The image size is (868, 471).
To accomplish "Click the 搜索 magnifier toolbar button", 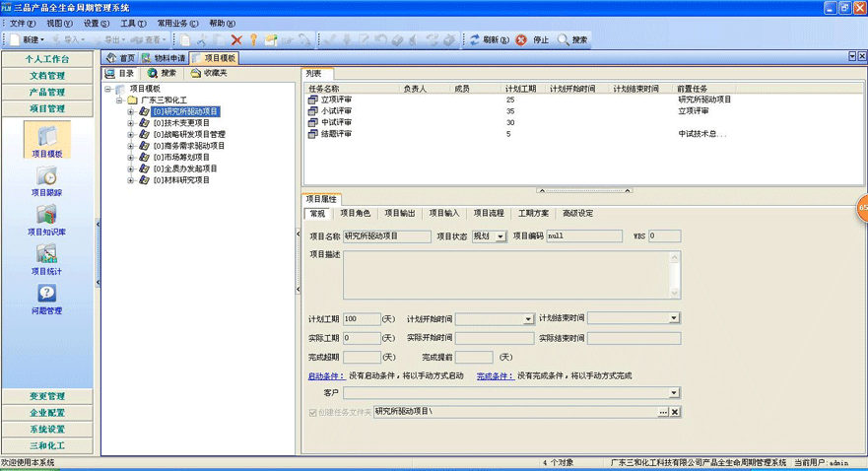I will pos(572,40).
